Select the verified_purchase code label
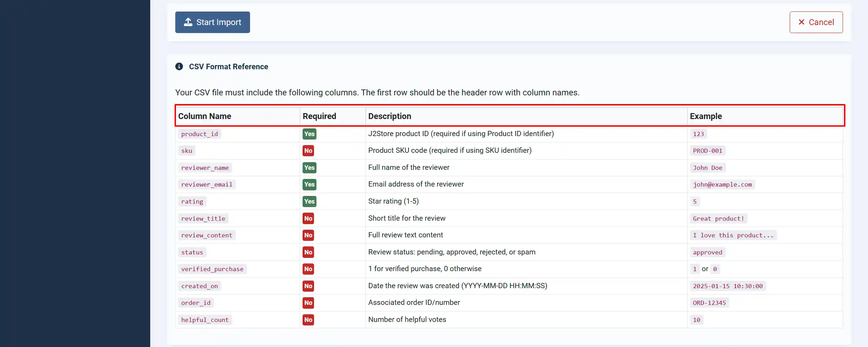This screenshot has height=347, width=868. pyautogui.click(x=212, y=269)
